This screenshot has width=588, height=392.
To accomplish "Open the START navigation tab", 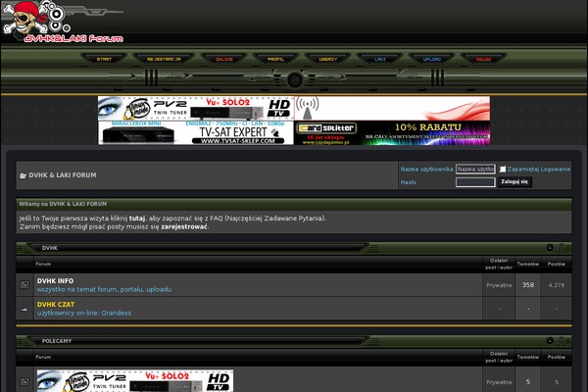I will tap(104, 59).
